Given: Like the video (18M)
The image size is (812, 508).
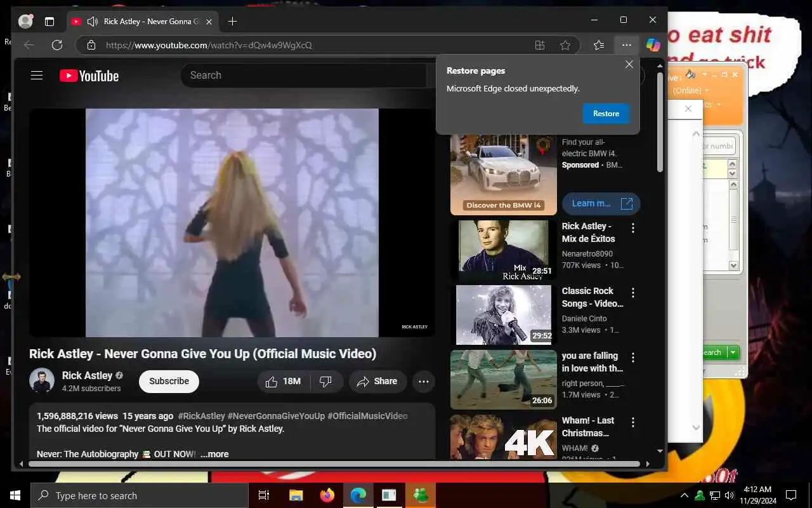Looking at the screenshot, I should (x=283, y=382).
